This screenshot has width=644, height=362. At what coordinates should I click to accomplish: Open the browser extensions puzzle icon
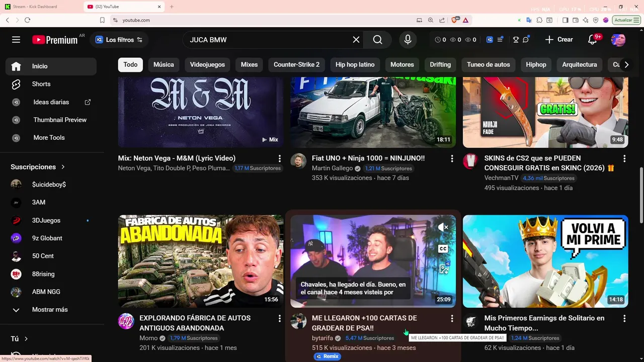click(539, 20)
